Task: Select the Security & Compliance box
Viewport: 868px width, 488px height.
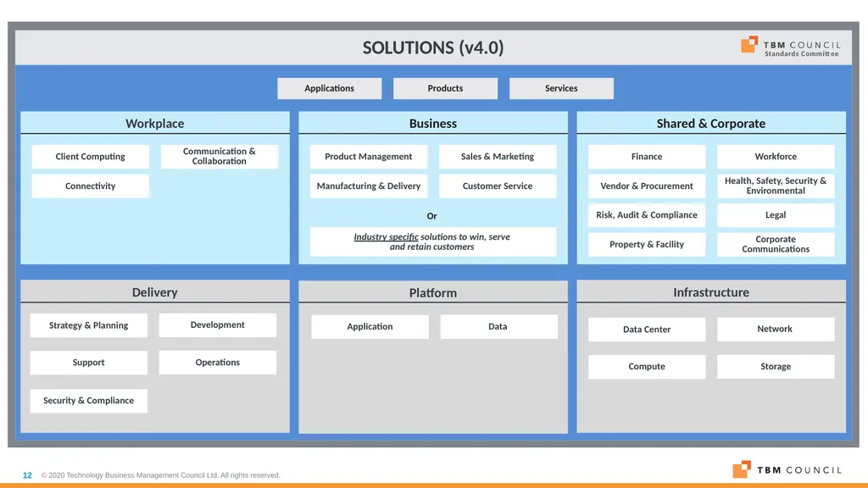Action: [x=88, y=401]
